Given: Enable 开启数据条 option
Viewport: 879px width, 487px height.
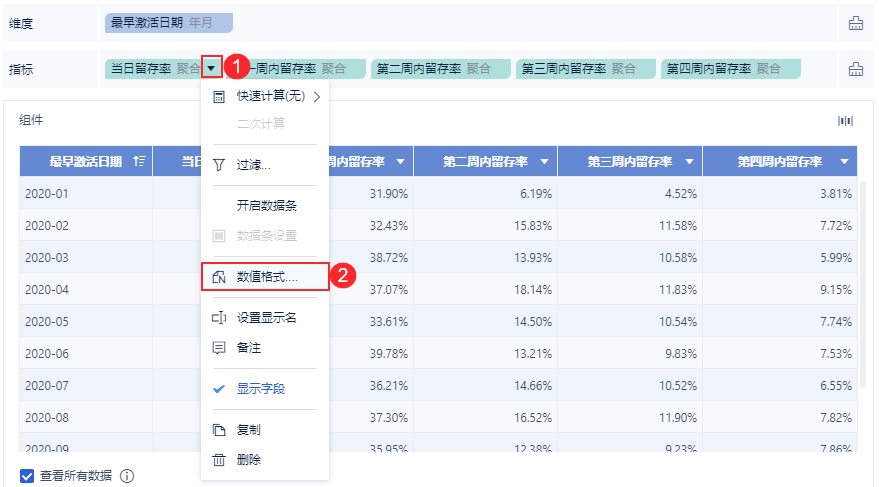Looking at the screenshot, I should click(266, 206).
